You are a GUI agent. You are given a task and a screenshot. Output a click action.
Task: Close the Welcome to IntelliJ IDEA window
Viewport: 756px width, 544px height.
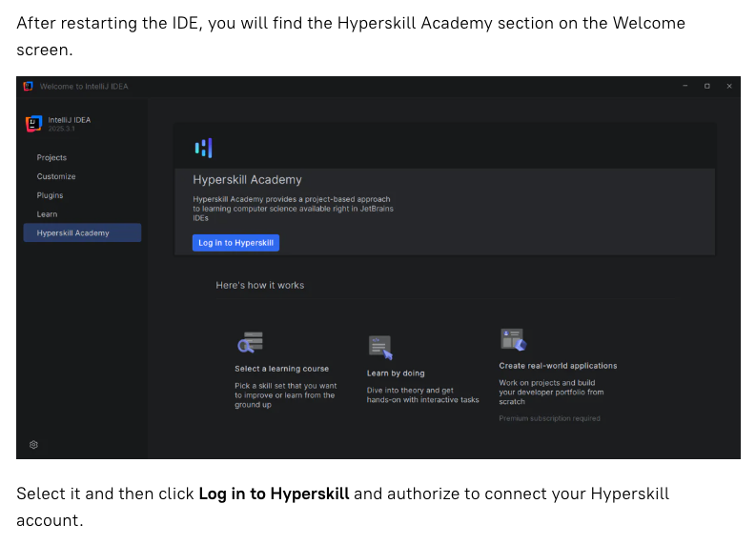[729, 87]
